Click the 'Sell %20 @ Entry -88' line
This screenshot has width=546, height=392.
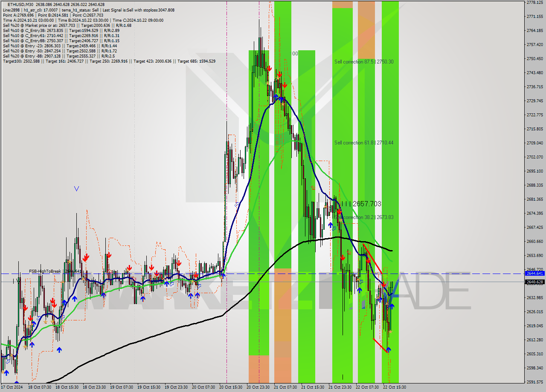click(x=59, y=56)
